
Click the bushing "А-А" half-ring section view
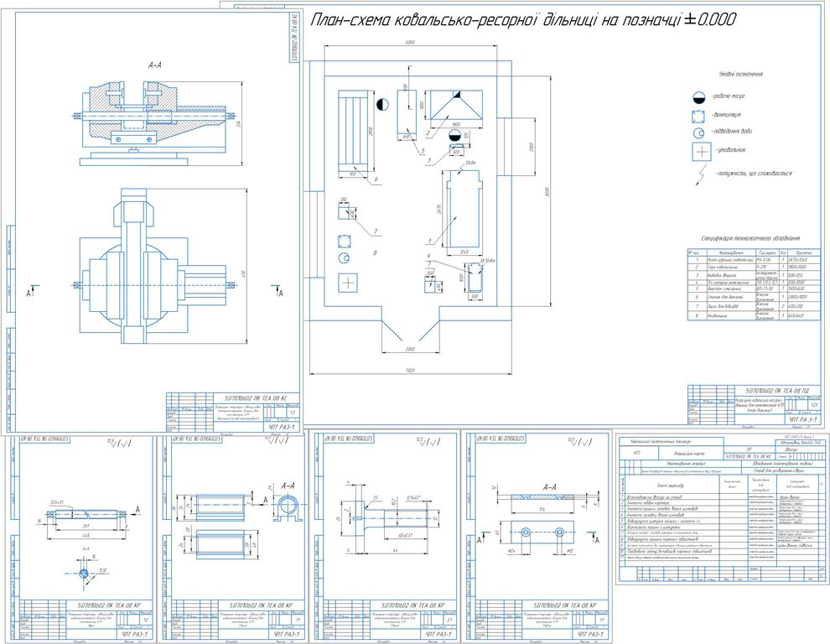click(x=288, y=507)
